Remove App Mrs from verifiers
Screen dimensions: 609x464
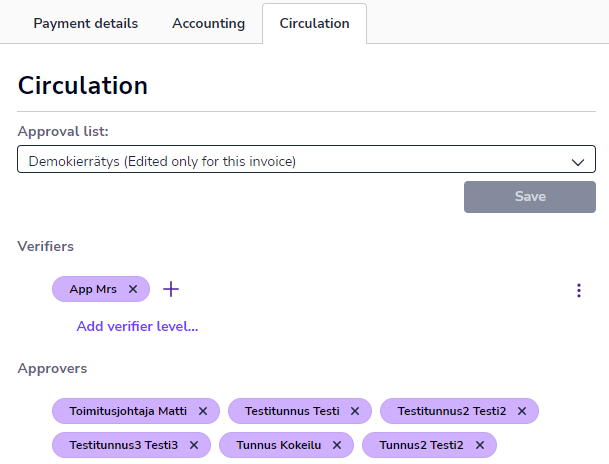pyautogui.click(x=133, y=289)
